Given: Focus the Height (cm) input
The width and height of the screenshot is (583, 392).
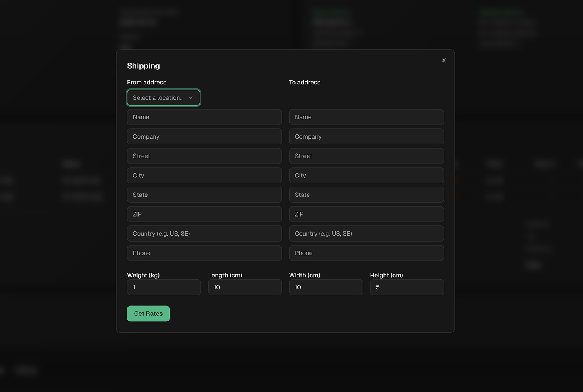Looking at the screenshot, I should click(x=407, y=287).
